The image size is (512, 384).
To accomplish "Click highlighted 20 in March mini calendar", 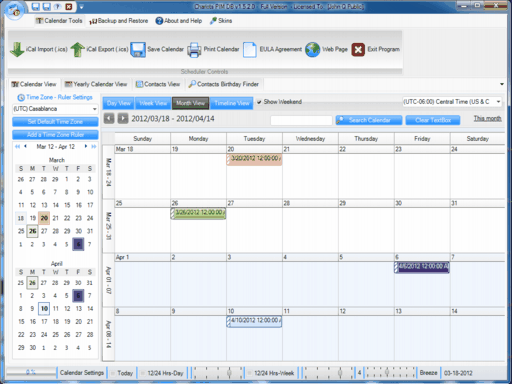I will [44, 218].
